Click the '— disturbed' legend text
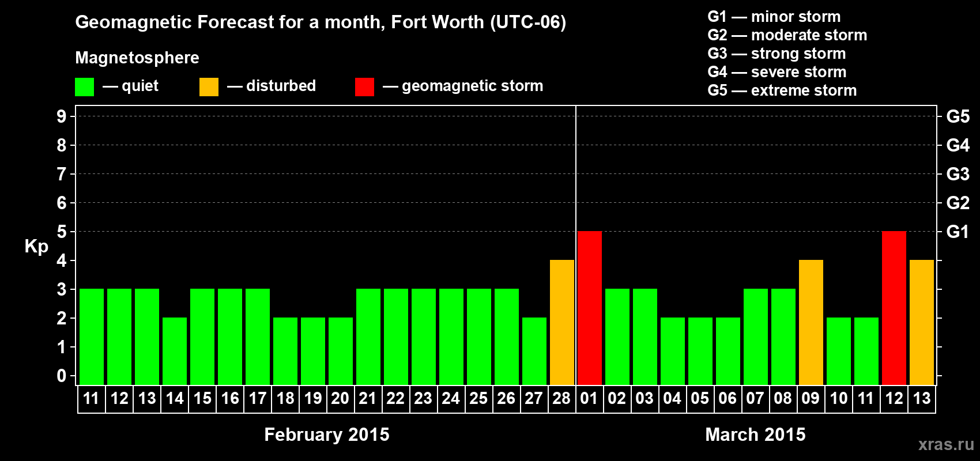The height and width of the screenshot is (461, 980). [272, 86]
